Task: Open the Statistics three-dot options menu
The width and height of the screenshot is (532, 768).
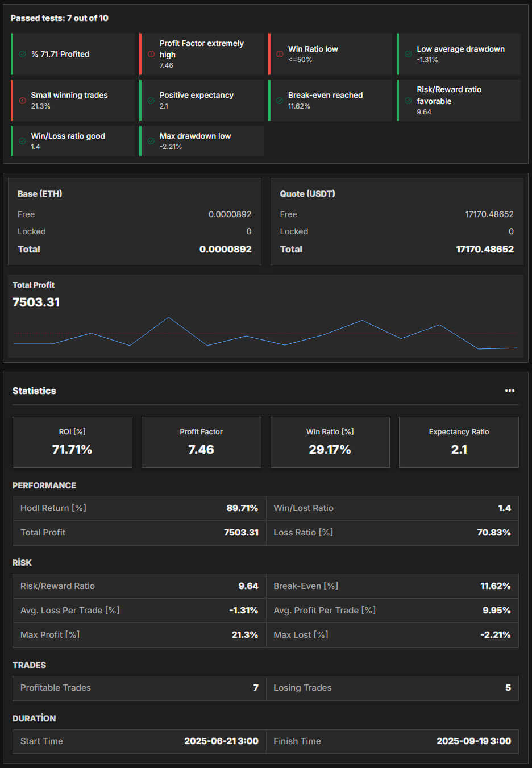Action: 509,391
